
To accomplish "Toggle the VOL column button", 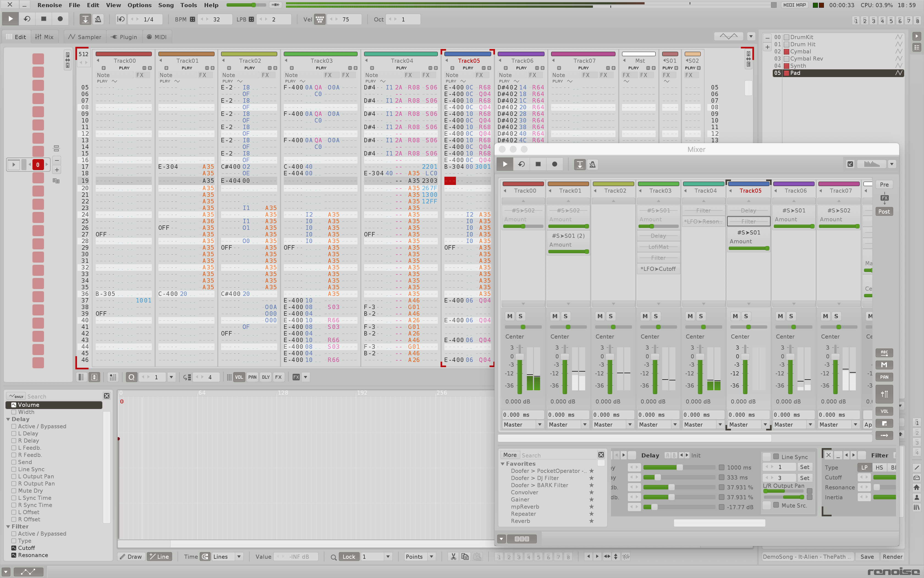I will 239,377.
